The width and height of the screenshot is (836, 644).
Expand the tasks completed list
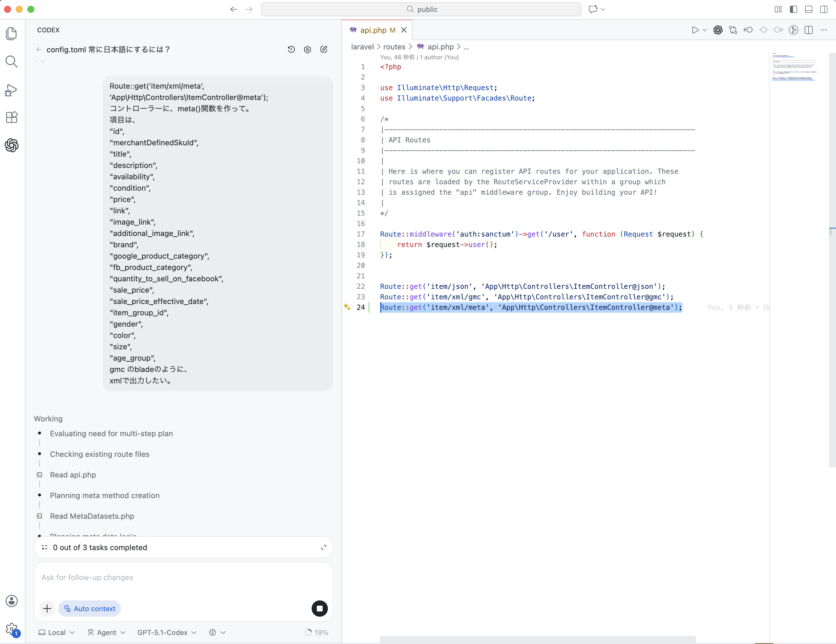pos(324,548)
